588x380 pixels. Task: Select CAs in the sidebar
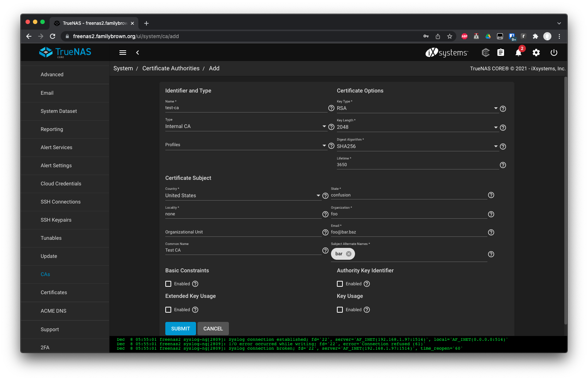pos(65,275)
